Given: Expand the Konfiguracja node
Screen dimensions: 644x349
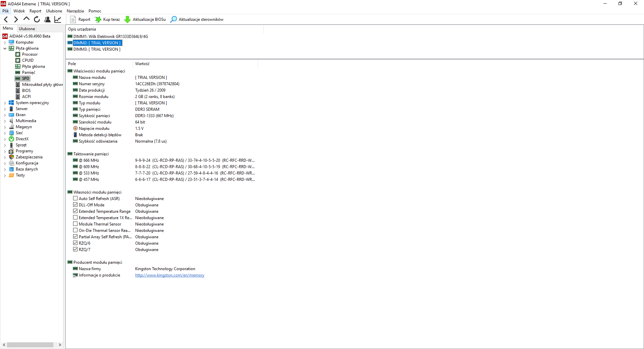Looking at the screenshot, I should click(x=5, y=163).
